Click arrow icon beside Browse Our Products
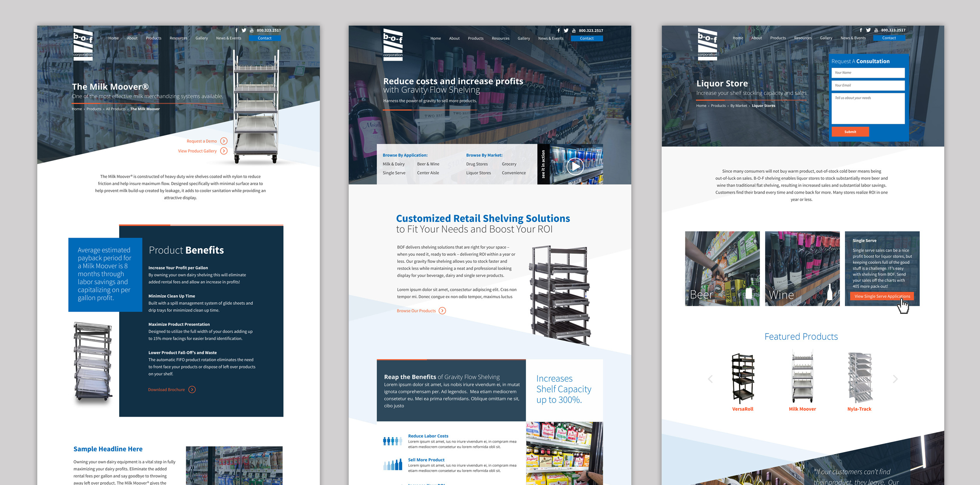 pyautogui.click(x=442, y=311)
